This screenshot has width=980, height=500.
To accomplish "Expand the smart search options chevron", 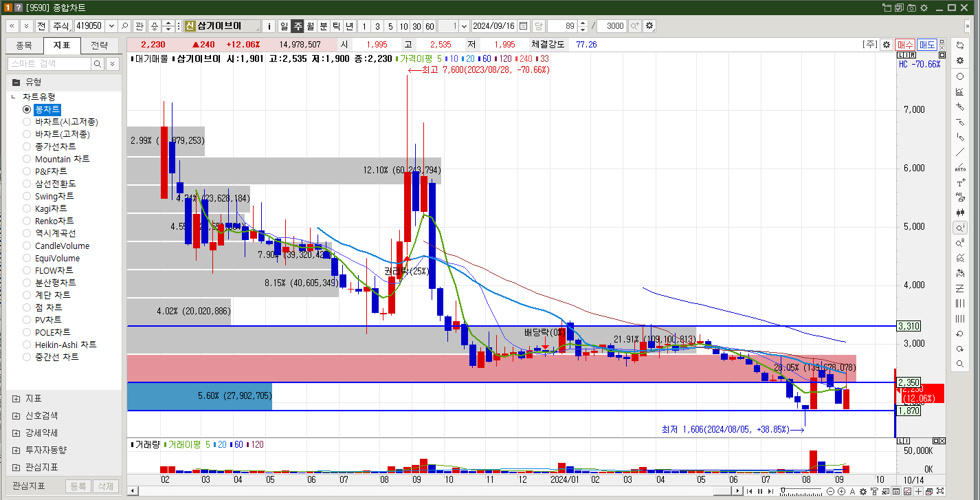I will pos(113,64).
